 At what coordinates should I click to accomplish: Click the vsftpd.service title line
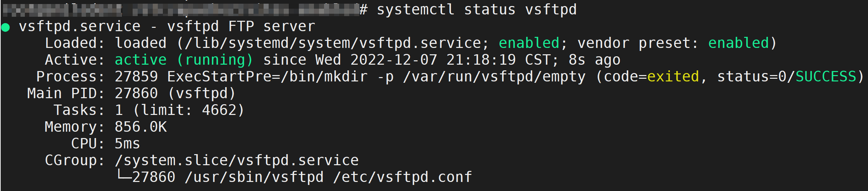coord(167,26)
